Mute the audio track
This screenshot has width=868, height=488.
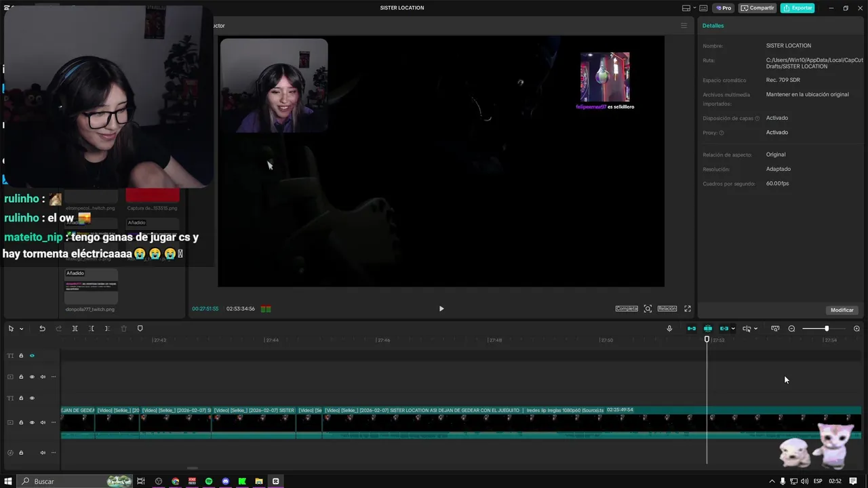tap(43, 453)
